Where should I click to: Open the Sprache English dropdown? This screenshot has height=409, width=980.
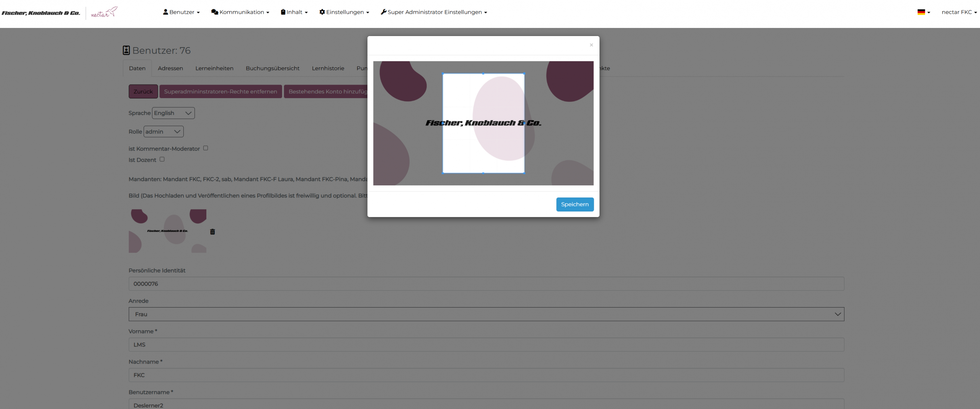tap(173, 113)
